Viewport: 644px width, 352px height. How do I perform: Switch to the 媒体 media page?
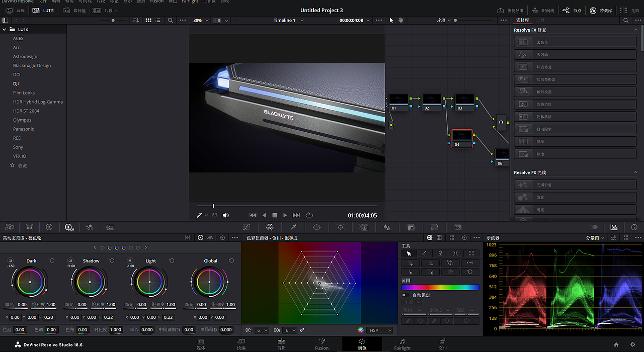pos(201,344)
